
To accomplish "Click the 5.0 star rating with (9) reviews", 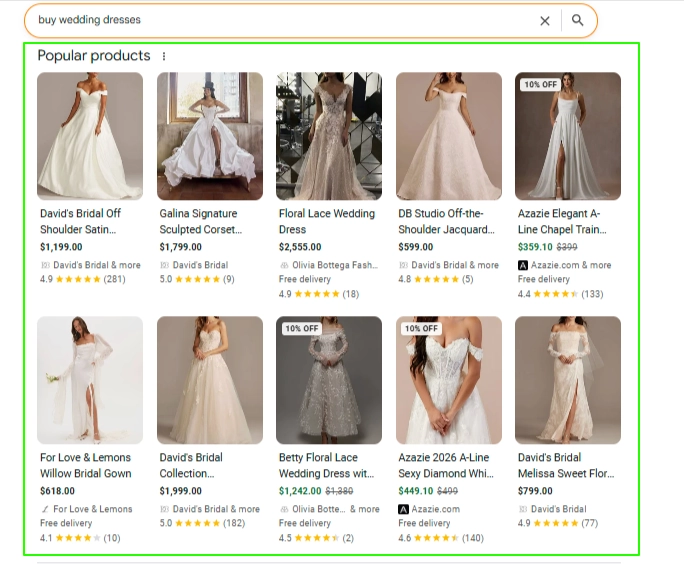I will 197,279.
